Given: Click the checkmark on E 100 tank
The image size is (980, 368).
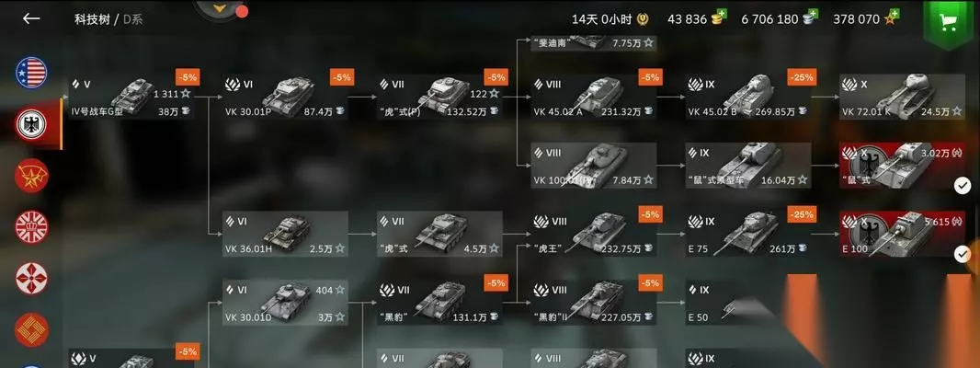Looking at the screenshot, I should [x=963, y=254].
